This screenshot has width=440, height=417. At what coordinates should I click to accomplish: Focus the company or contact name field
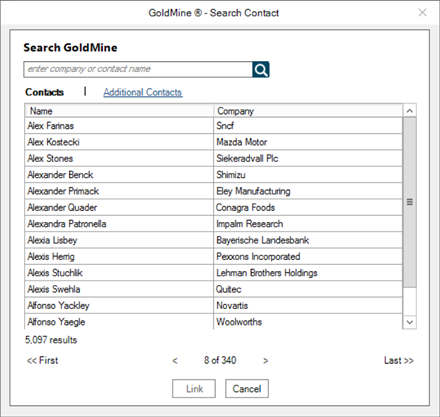(x=138, y=69)
